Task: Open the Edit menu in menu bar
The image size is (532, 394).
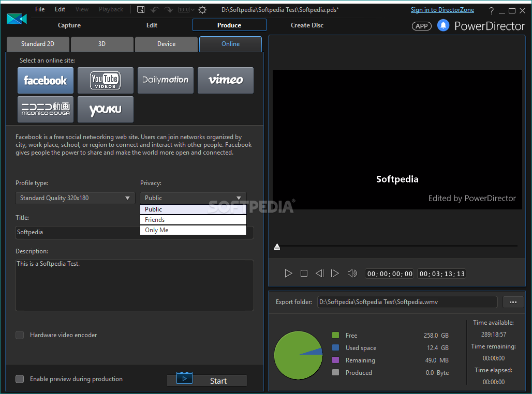Action: (x=60, y=9)
